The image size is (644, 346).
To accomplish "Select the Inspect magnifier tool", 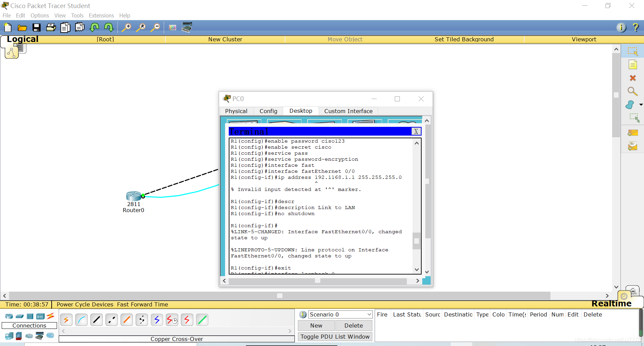I will coord(633,91).
